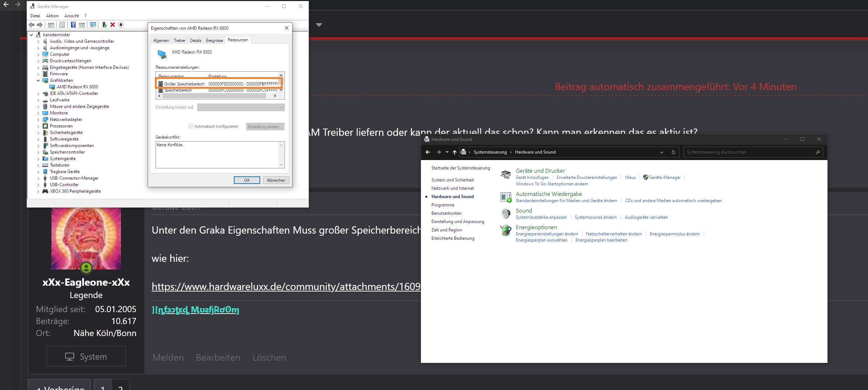Go back in the Hardware und Sound window
Viewport: 868px width, 390px height.
click(x=428, y=152)
